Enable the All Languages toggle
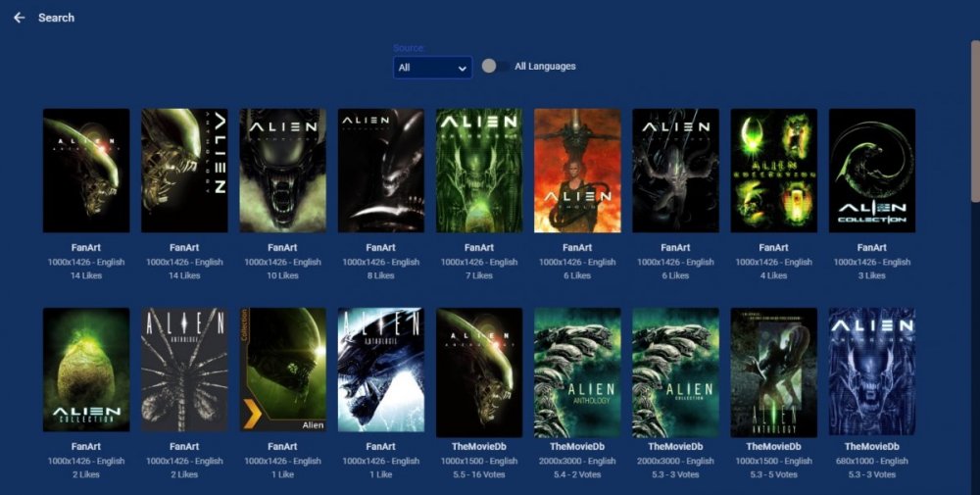This screenshot has width=980, height=495. click(x=496, y=67)
